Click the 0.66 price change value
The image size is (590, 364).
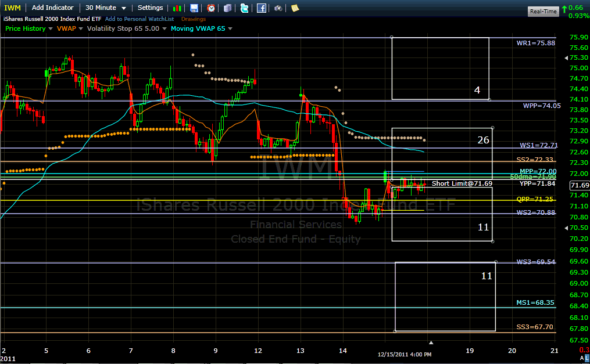click(575, 8)
